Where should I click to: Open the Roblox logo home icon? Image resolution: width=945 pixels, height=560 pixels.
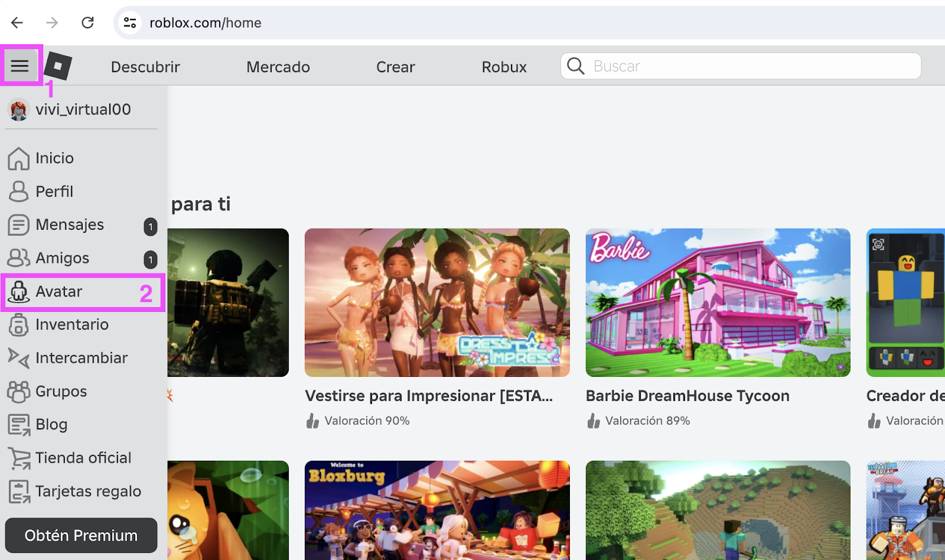58,66
